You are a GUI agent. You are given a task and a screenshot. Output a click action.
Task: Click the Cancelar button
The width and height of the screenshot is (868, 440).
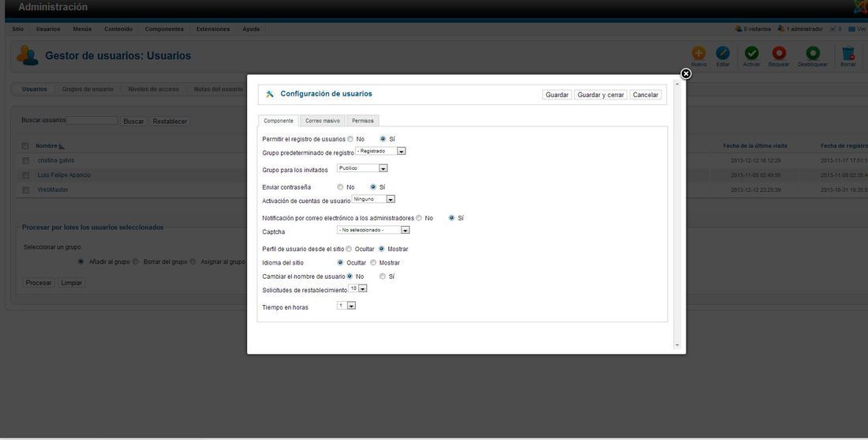[645, 95]
